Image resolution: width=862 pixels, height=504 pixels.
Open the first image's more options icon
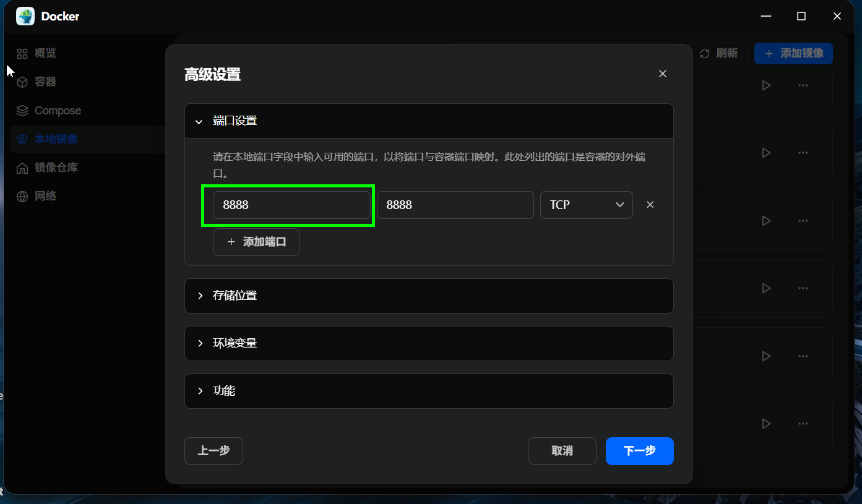[803, 85]
